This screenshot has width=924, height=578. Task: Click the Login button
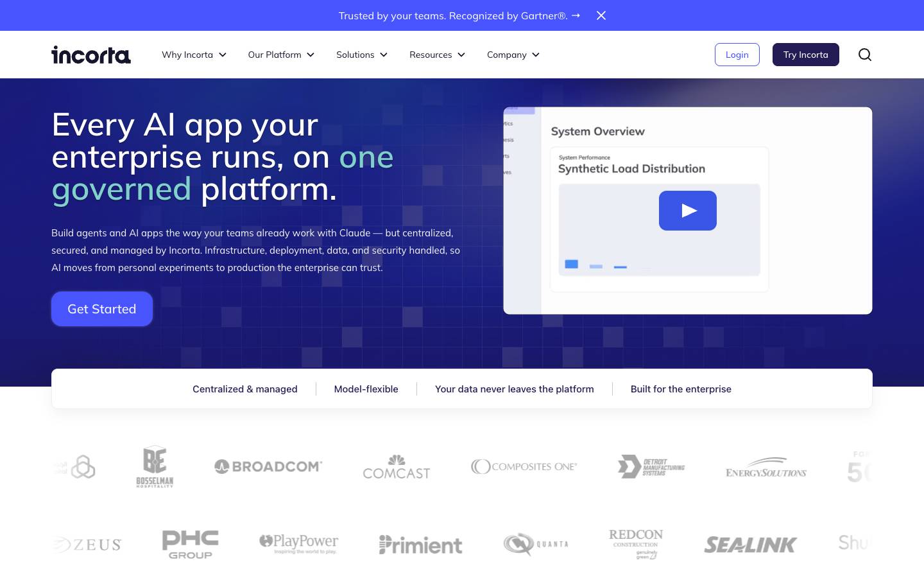click(x=737, y=55)
